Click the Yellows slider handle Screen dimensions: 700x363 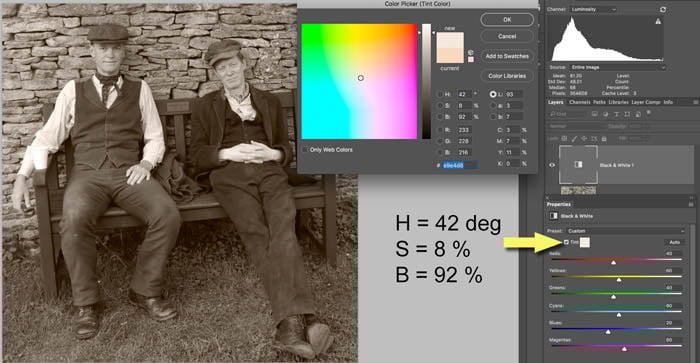coord(619,280)
